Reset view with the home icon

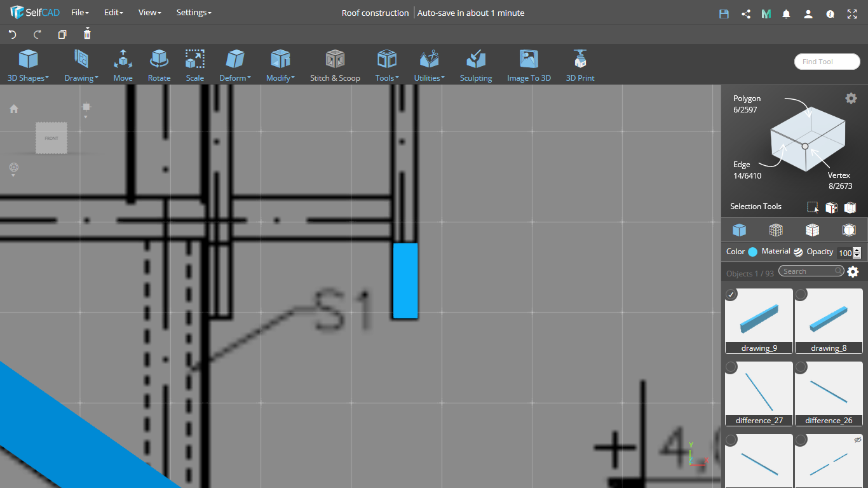(14, 109)
